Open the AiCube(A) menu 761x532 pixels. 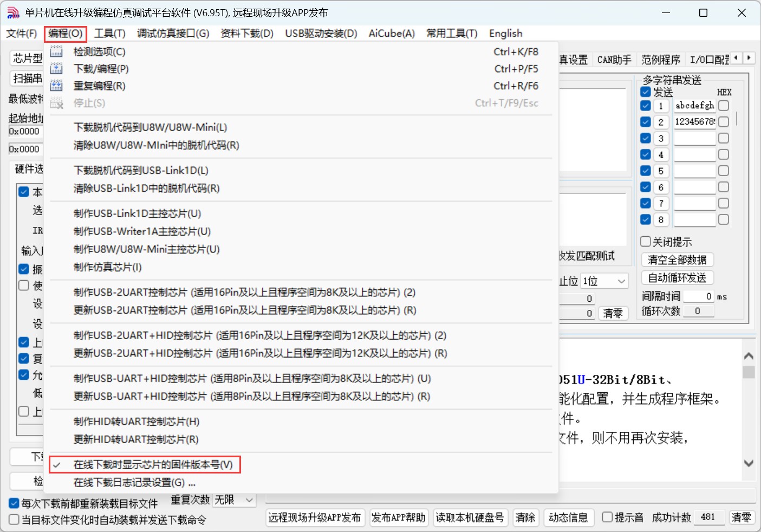[x=392, y=34]
